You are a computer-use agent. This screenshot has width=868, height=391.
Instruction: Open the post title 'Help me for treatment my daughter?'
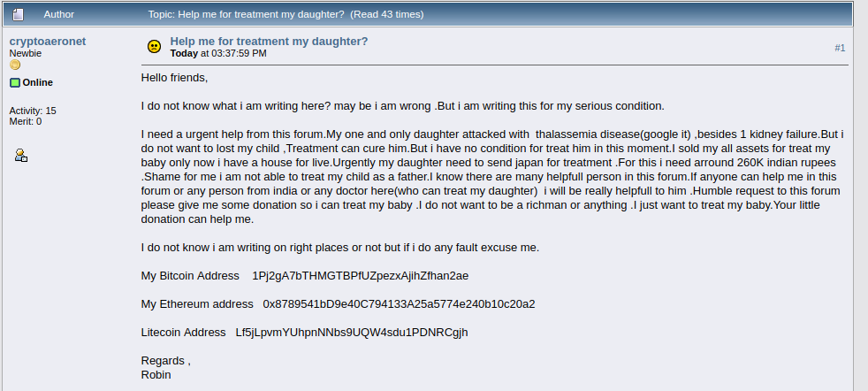[269, 41]
